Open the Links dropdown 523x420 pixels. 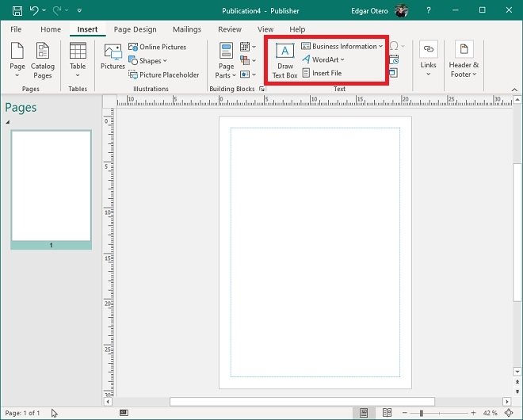pos(428,59)
